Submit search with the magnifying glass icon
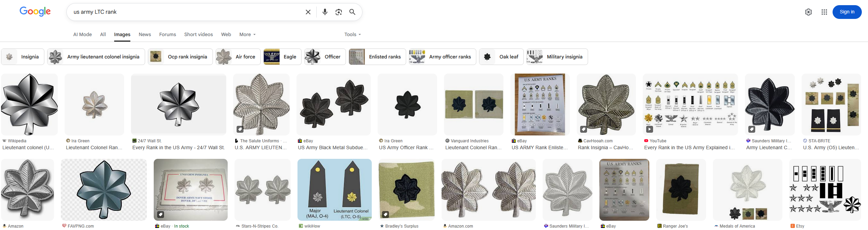The image size is (868, 230). pos(352,12)
